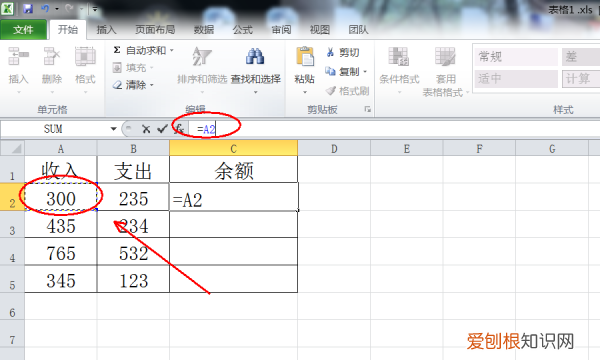This screenshot has height=360, width=600.
Task: Click inside the formula bar showing =A2
Action: point(394,129)
